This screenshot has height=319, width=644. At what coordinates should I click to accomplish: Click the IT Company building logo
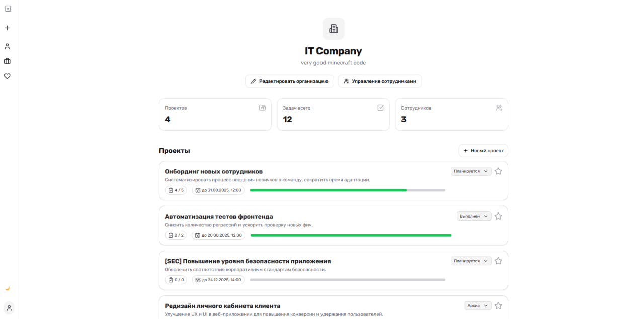point(333,29)
